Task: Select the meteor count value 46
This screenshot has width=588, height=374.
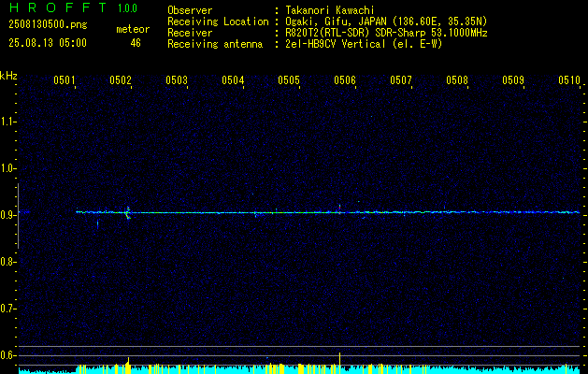Action: click(x=136, y=43)
